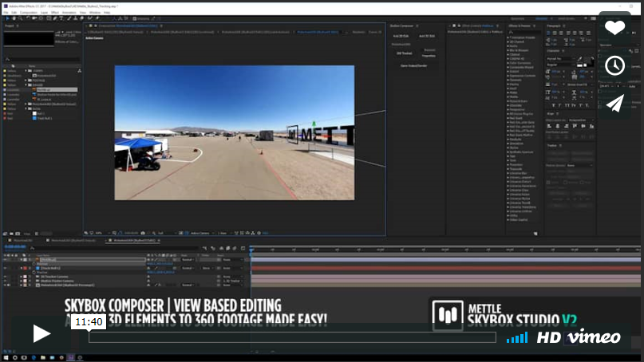Toggle Faux Bold in Character panel
This screenshot has width=644, height=362.
coord(553,105)
